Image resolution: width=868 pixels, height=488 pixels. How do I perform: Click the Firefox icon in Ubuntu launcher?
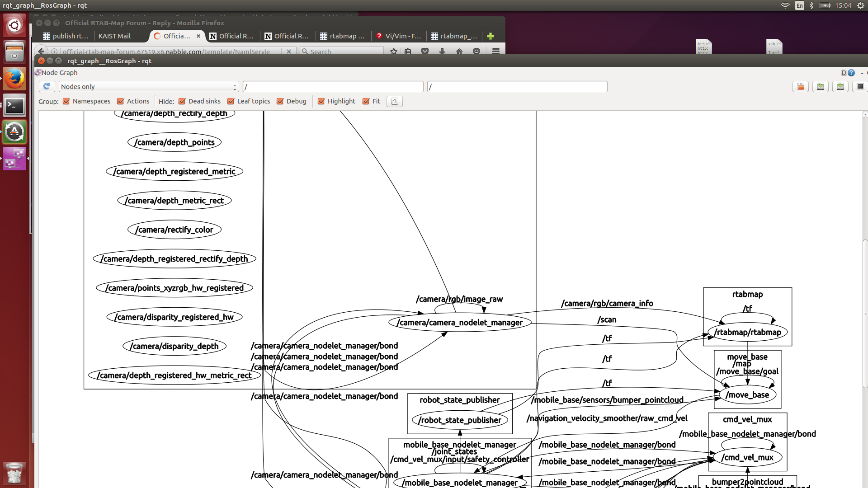[x=14, y=79]
